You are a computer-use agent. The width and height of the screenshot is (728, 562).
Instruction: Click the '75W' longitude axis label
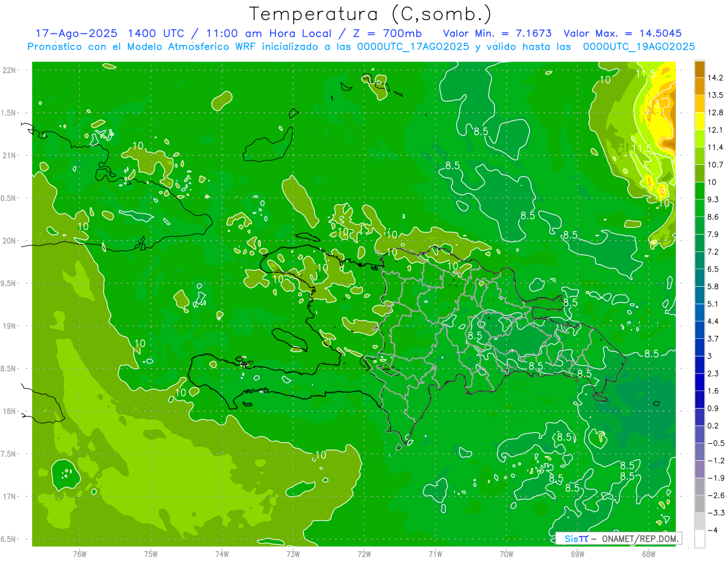pyautogui.click(x=151, y=554)
